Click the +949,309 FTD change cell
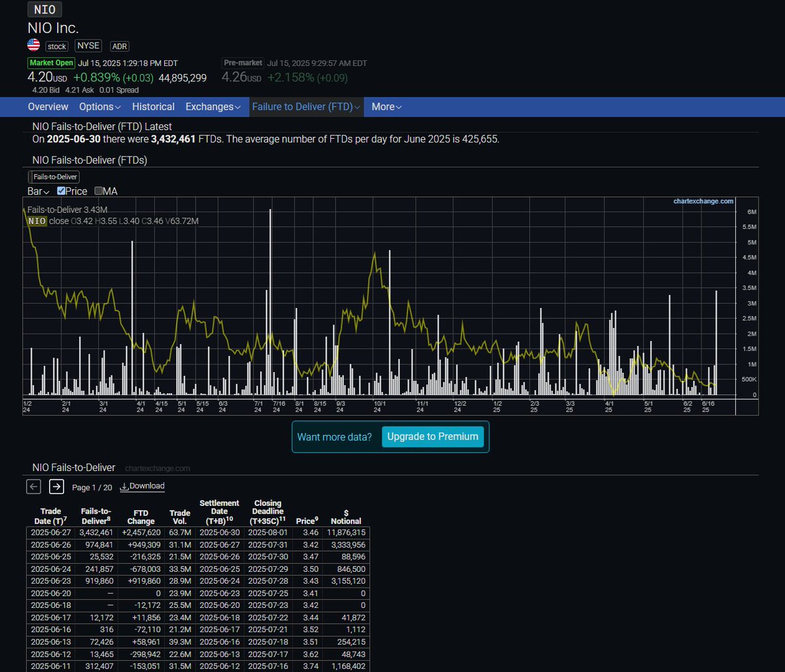785x672 pixels. pyautogui.click(x=139, y=544)
